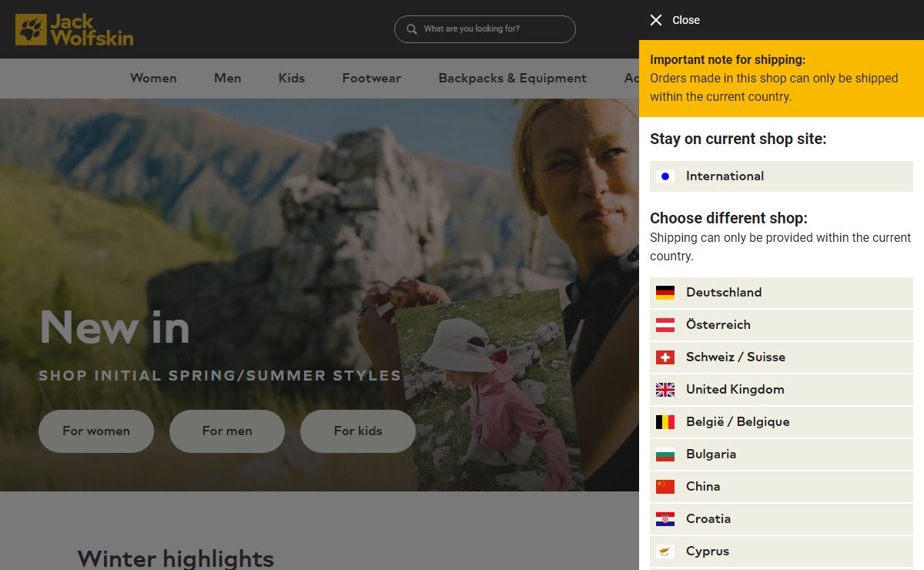924x570 pixels.
Task: Click the Swiss flag icon
Action: click(x=665, y=357)
